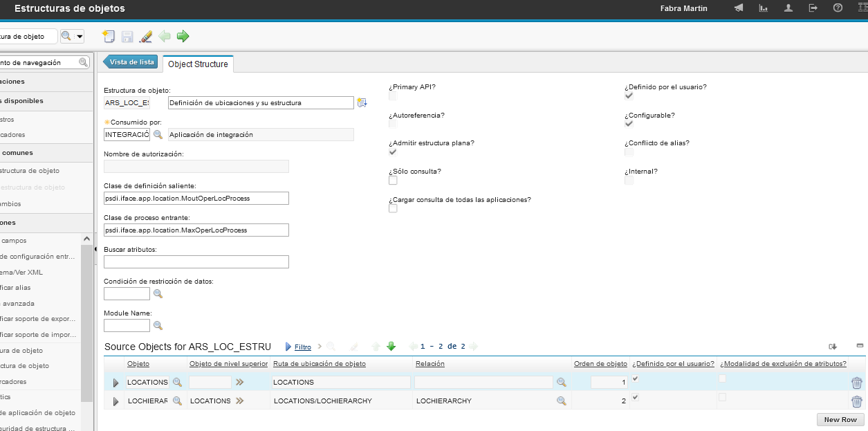The height and width of the screenshot is (431, 868).
Task: Delete LOCATIONS row with trash icon
Action: point(857,383)
